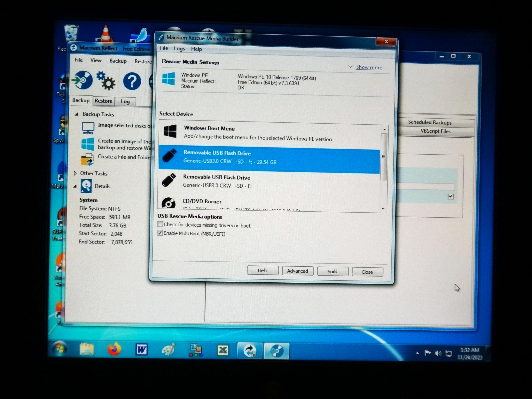Open the View menu in Macrium Reflect

[96, 60]
